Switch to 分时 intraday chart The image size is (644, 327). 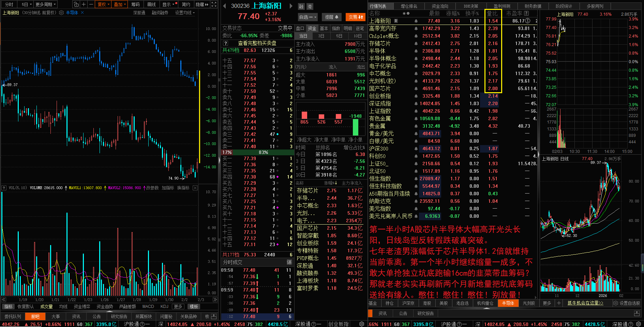coord(9,4)
